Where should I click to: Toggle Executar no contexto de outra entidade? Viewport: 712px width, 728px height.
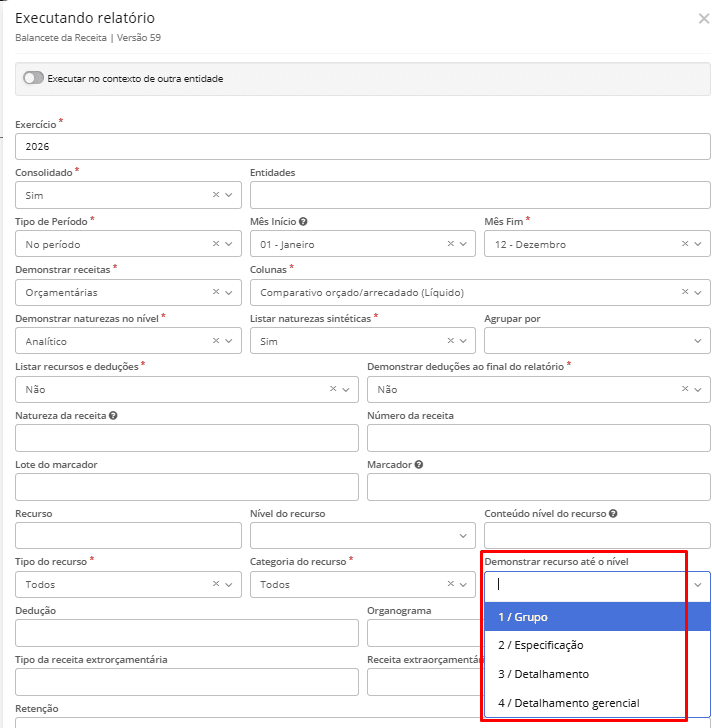[x=33, y=78]
